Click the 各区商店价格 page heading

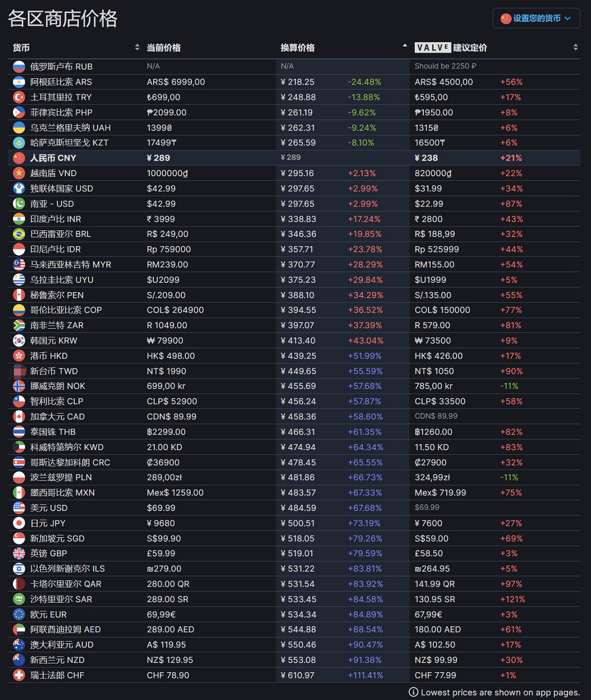pyautogui.click(x=63, y=19)
